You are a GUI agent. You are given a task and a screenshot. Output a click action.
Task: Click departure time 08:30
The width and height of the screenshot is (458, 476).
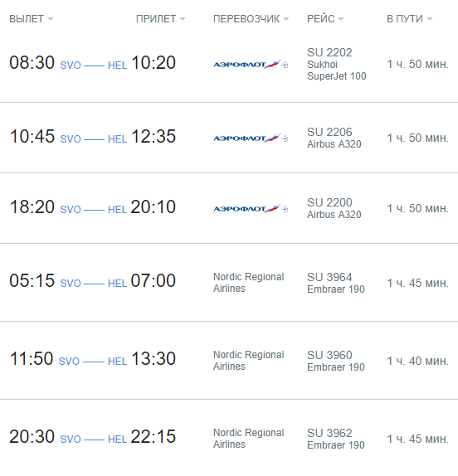point(32,62)
